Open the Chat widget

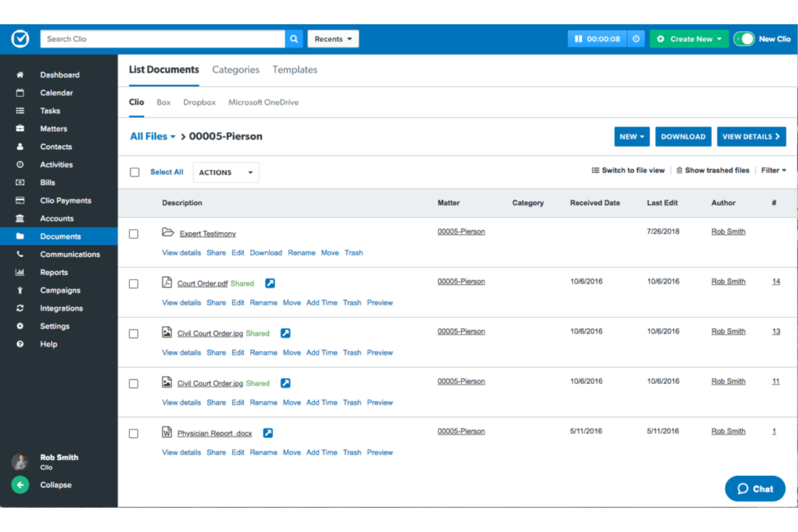(755, 489)
